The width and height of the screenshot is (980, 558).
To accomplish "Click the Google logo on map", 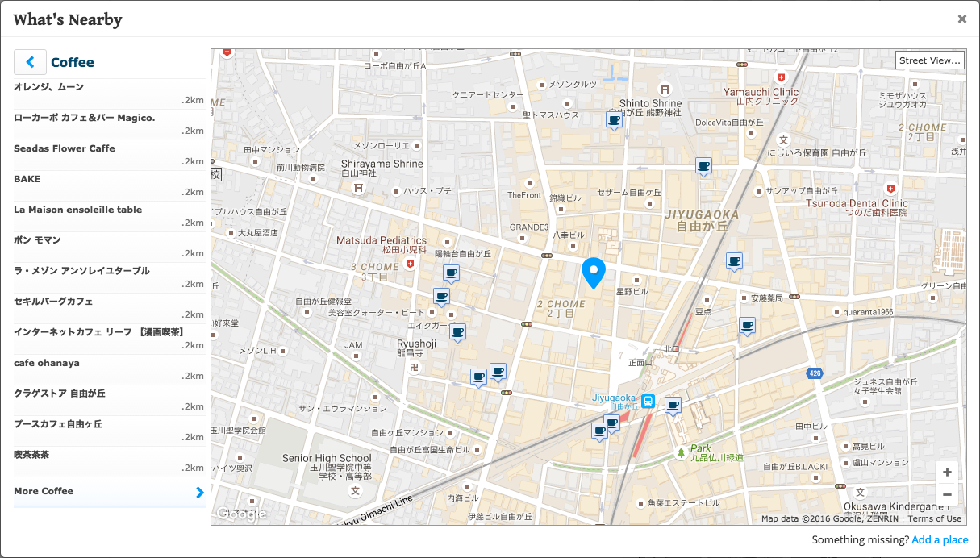I will pyautogui.click(x=240, y=514).
